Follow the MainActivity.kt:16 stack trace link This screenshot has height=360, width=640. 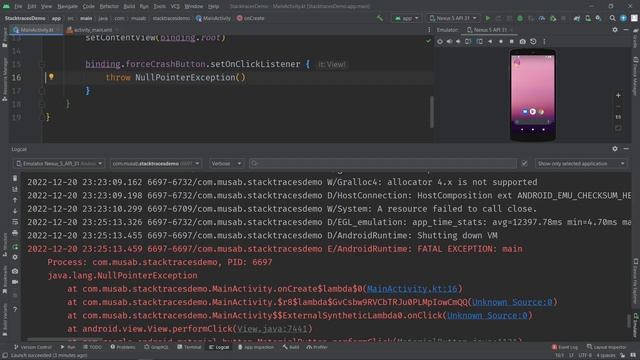(x=412, y=289)
